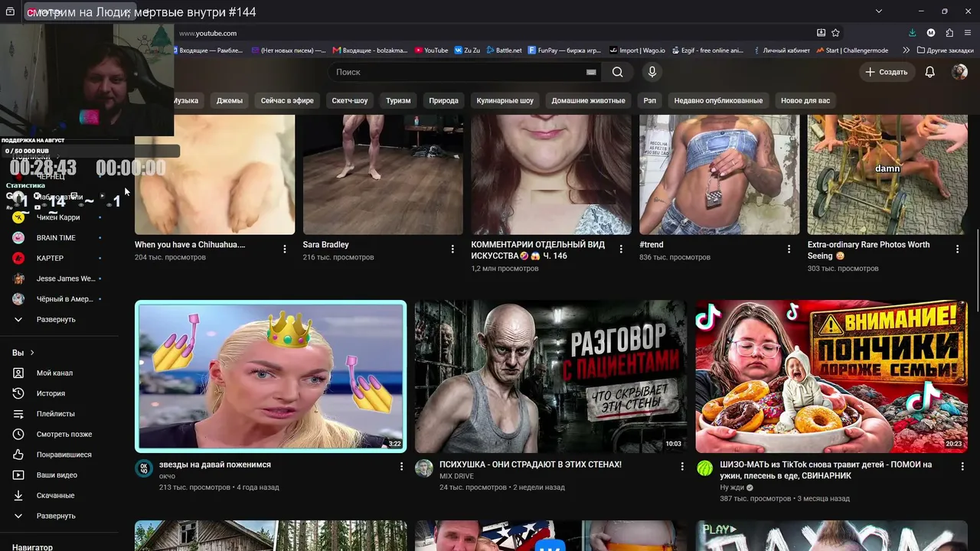Open options menu for Sara Bradley short

coord(452,249)
